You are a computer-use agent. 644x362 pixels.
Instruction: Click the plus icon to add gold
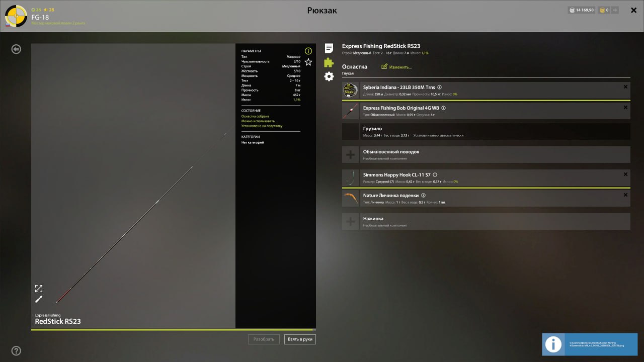click(x=615, y=10)
